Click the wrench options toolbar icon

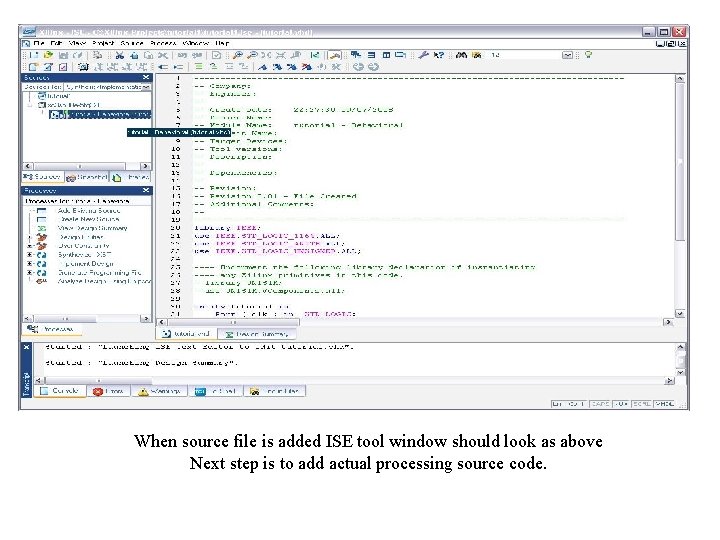pos(423,55)
